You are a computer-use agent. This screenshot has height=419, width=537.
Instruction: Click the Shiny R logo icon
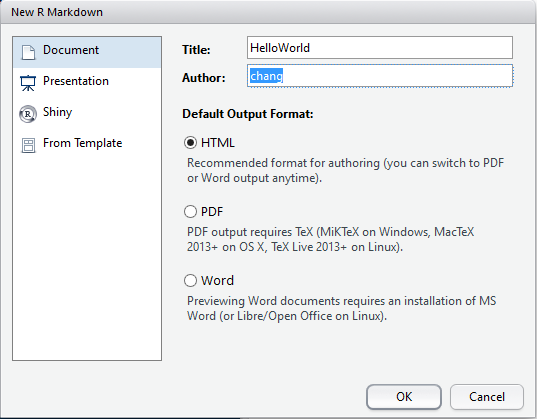pos(28,114)
